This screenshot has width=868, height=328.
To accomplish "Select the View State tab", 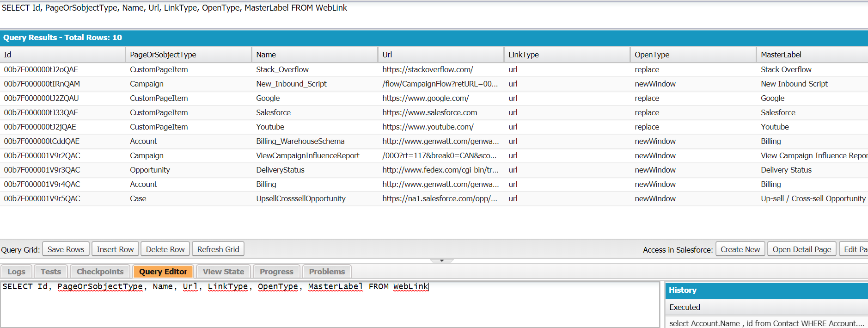I will point(223,272).
